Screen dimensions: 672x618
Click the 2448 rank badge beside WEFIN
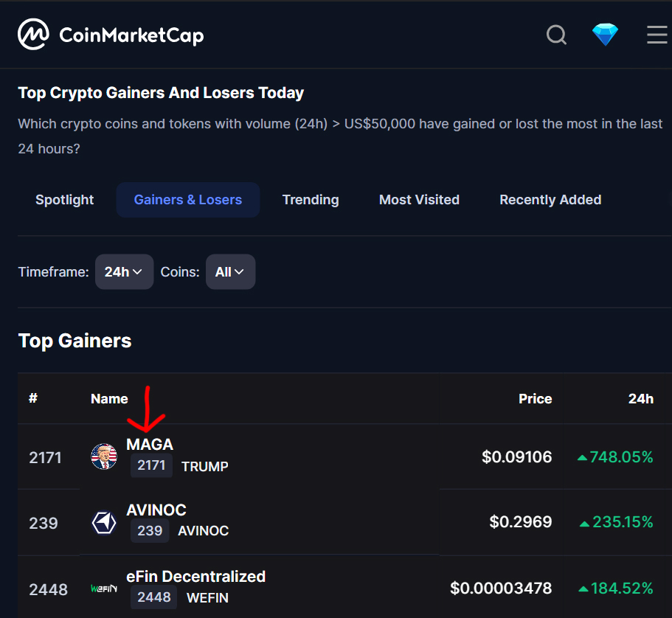[x=154, y=597]
